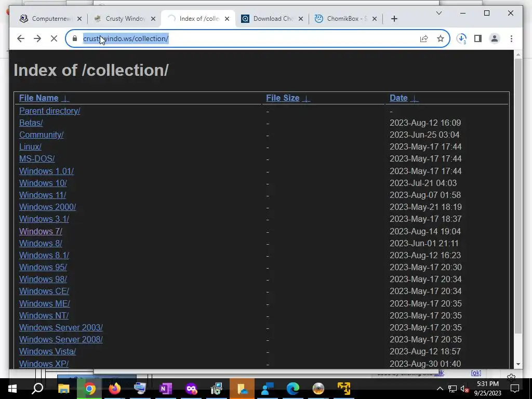Open the Windows 1.01 folder
The height and width of the screenshot is (399, 532).
tap(46, 171)
